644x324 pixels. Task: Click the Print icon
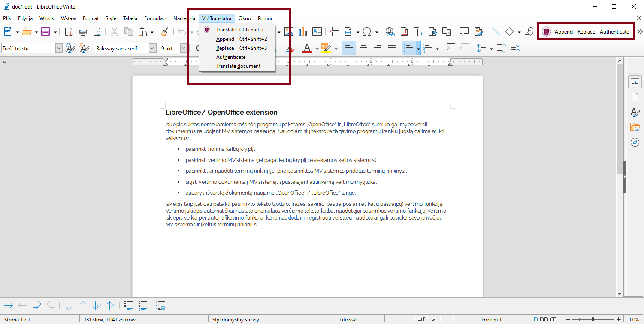point(83,31)
